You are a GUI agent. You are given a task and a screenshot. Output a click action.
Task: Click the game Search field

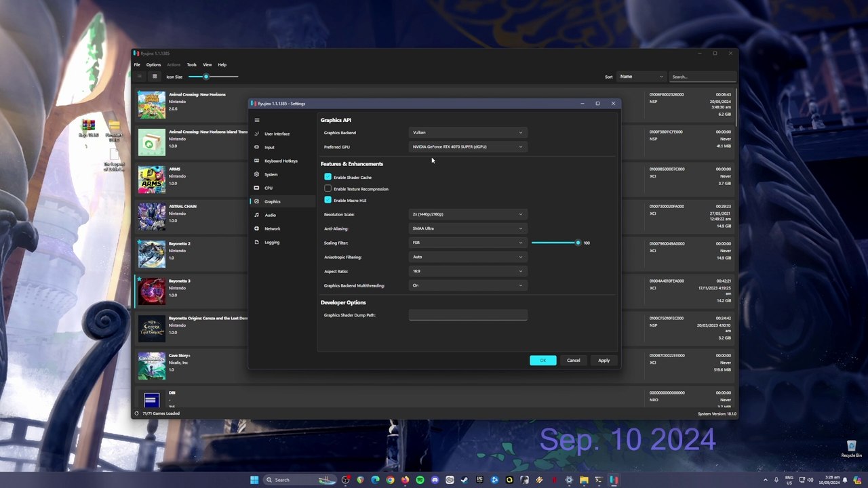click(703, 77)
